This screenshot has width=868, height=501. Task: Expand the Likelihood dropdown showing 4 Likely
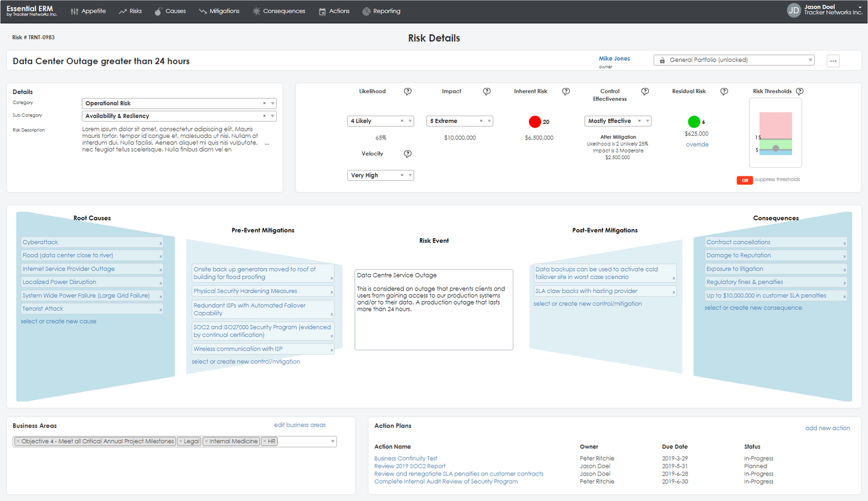[x=410, y=121]
